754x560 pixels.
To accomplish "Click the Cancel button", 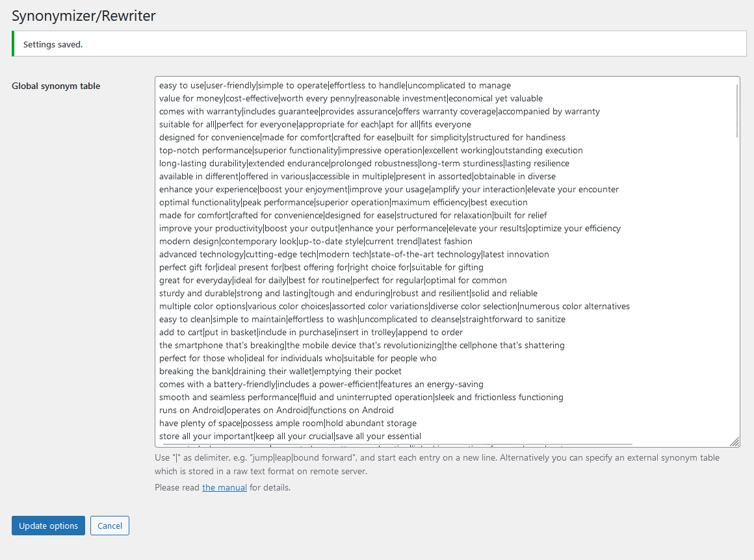I will tap(109, 526).
